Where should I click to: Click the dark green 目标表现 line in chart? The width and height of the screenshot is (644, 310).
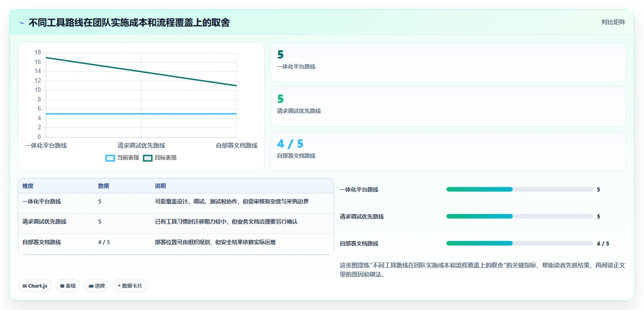[x=141, y=71]
